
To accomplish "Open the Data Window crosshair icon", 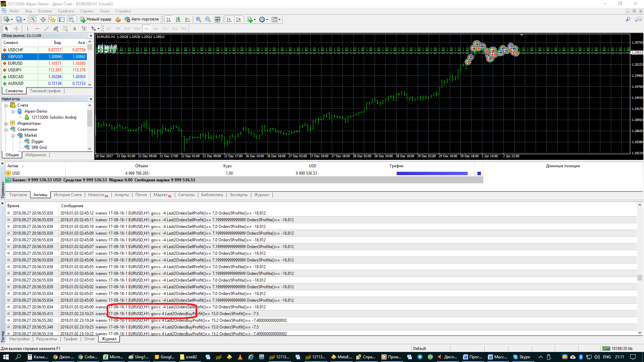I will coord(43,19).
